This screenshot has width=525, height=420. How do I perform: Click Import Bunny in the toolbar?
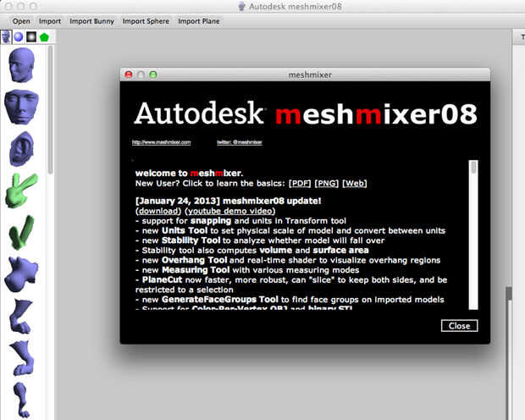coord(91,21)
